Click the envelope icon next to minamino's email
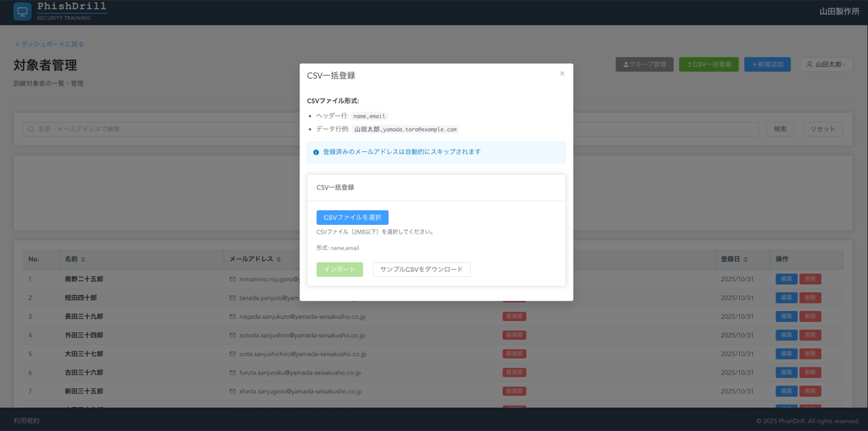Image resolution: width=868 pixels, height=431 pixels. 234,278
